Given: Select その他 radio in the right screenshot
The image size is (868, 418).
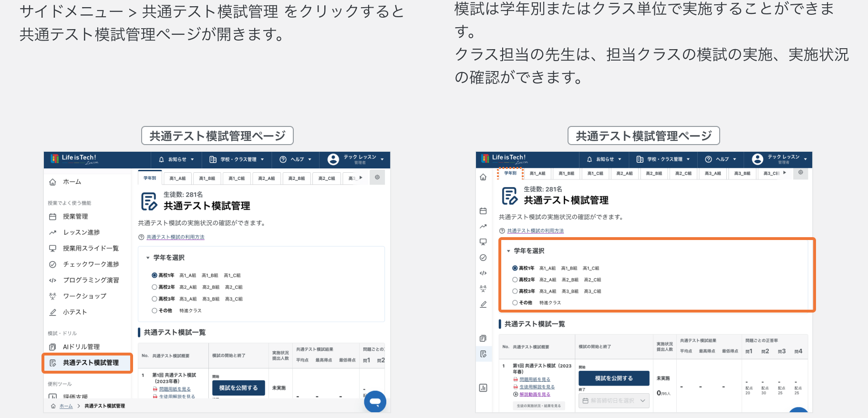Looking at the screenshot, I should coord(515,303).
